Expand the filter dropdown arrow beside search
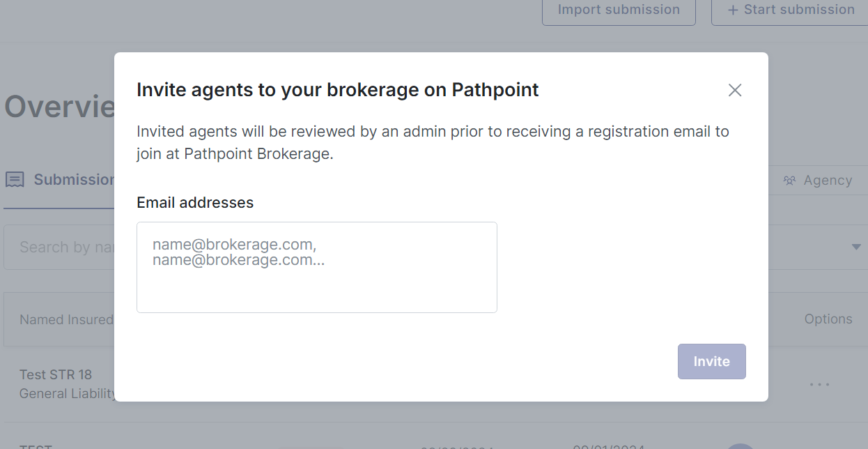This screenshot has width=868, height=449. pos(856,247)
